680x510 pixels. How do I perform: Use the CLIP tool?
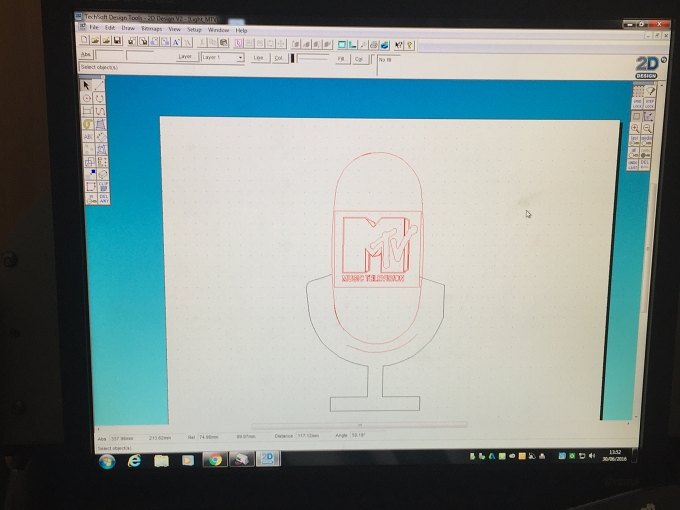tap(103, 186)
